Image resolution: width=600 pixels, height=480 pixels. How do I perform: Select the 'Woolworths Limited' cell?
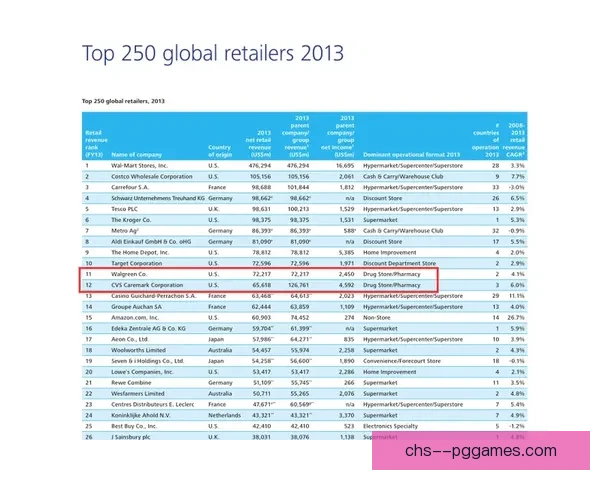139,350
